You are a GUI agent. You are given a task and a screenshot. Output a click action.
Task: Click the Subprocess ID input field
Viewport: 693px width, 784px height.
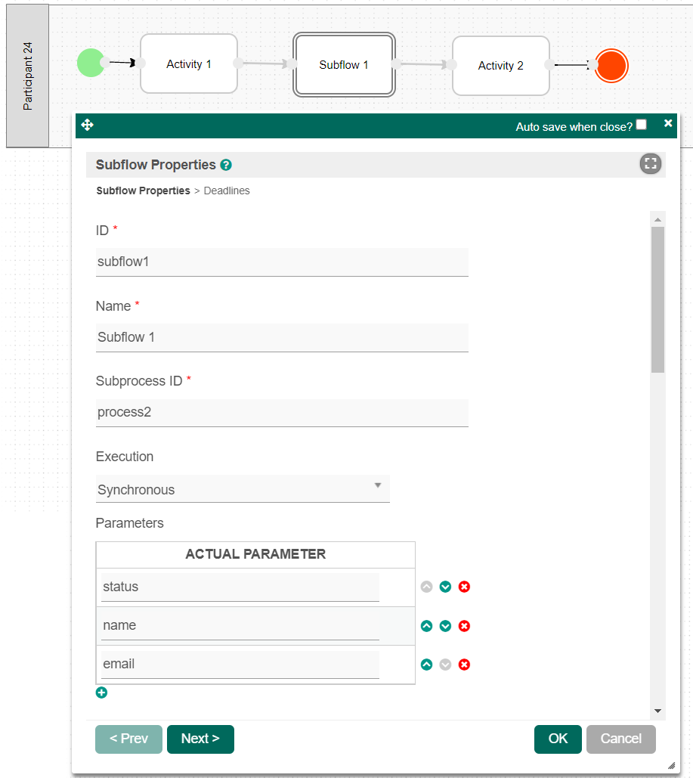coord(281,413)
